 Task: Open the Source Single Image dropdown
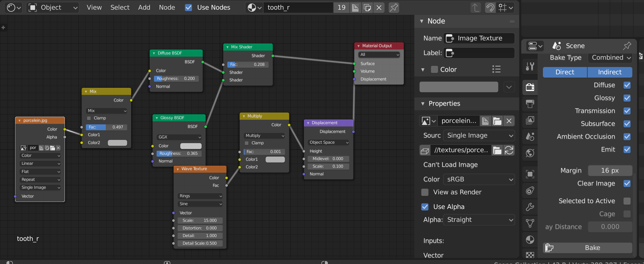(479, 136)
